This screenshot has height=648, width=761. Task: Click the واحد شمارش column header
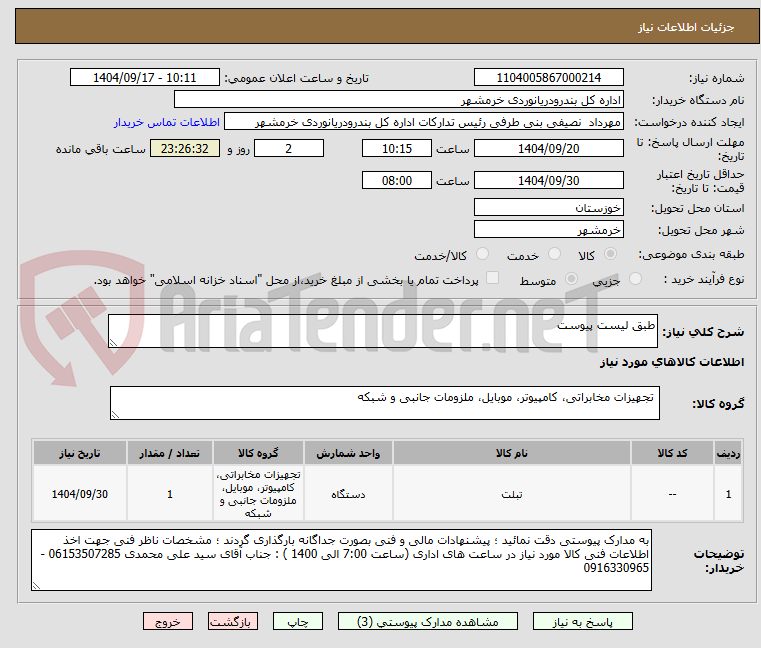[348, 453]
